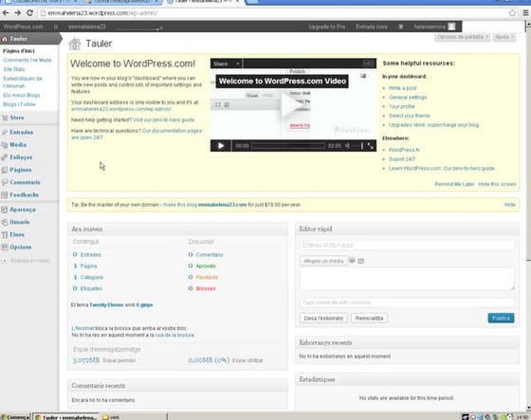
Task: Click the large play overlay on video
Action: (x=293, y=105)
